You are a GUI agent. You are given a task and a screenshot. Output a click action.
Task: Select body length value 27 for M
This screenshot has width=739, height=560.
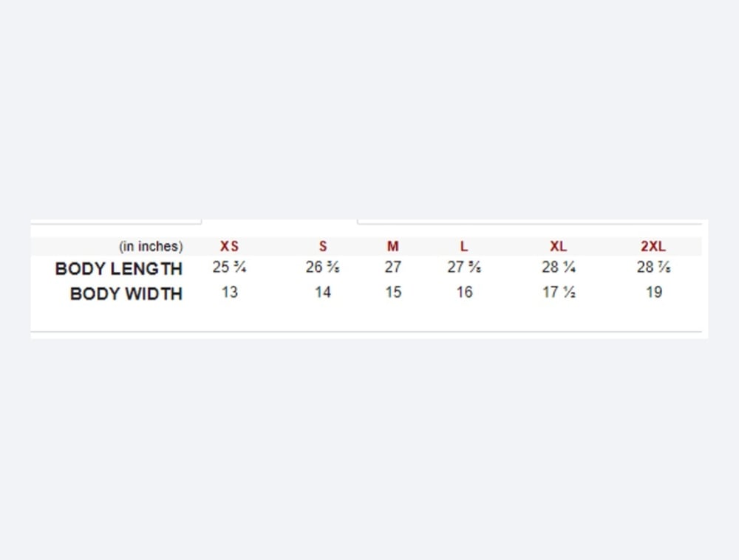click(x=392, y=267)
